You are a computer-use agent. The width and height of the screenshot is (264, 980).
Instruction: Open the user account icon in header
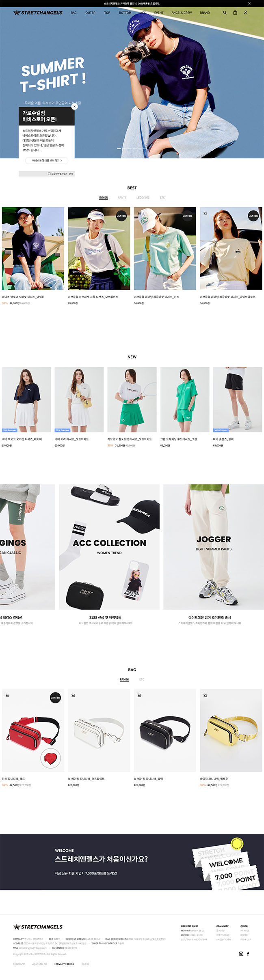245,13
